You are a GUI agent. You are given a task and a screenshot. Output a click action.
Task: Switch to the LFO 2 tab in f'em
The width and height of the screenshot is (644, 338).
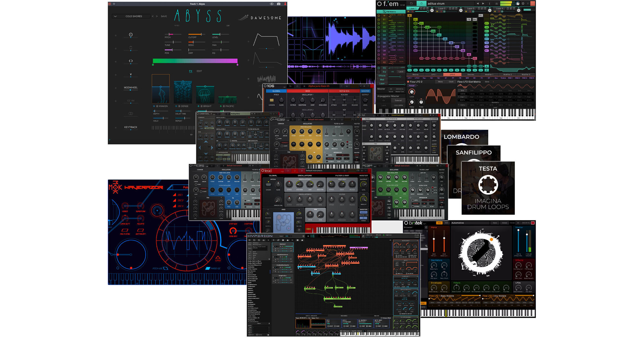pos(452,75)
